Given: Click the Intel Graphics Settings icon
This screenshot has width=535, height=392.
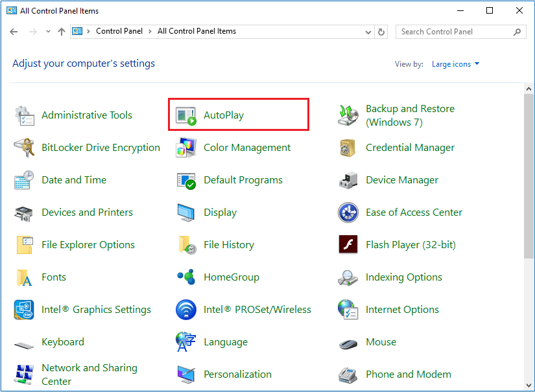Looking at the screenshot, I should pyautogui.click(x=24, y=310).
